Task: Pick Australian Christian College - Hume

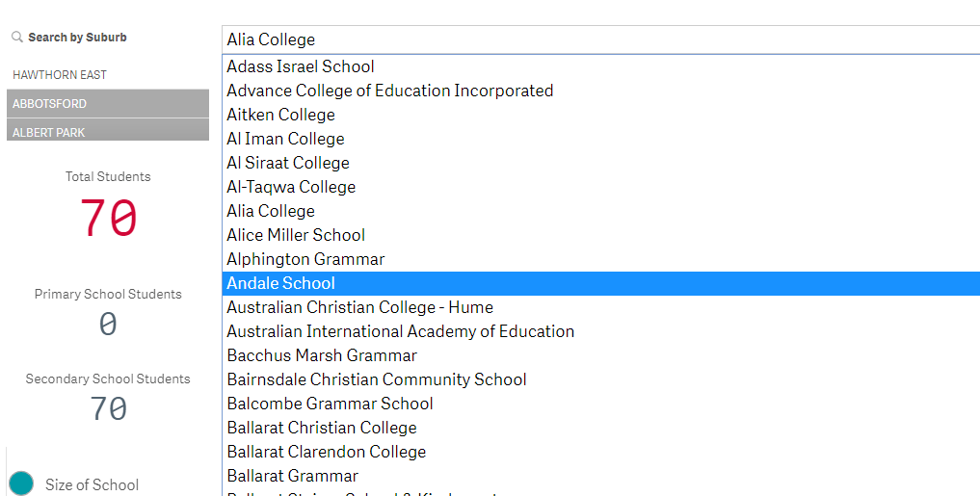Action: [x=600, y=307]
